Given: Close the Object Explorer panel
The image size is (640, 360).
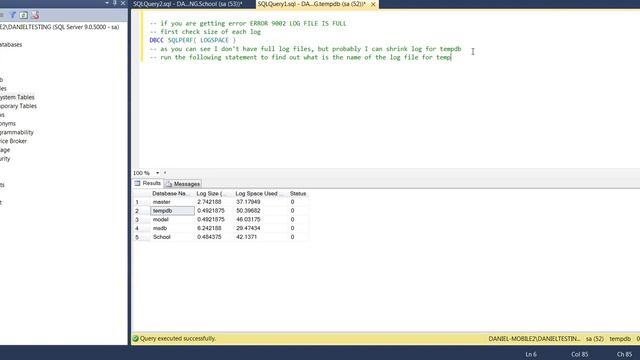Looking at the screenshot, I should click(x=123, y=3).
